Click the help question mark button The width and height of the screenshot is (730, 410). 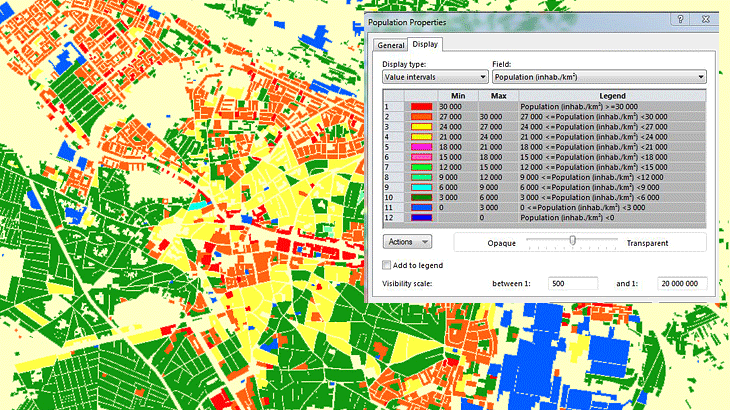tap(680, 21)
